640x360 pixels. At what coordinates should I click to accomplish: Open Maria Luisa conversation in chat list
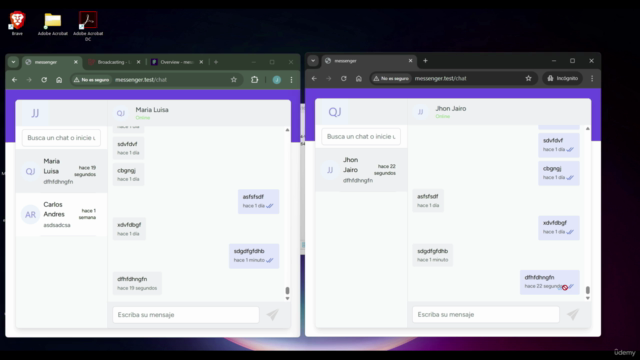tap(61, 171)
